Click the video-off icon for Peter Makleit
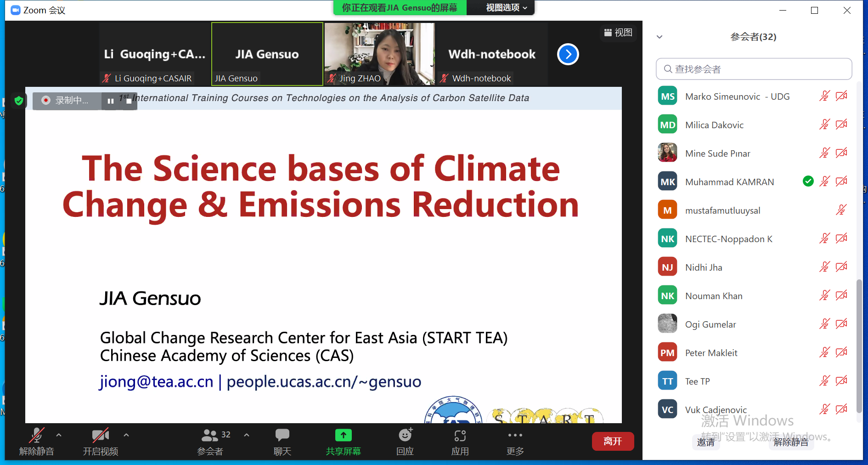Screen dimensions: 868x465 point(841,352)
